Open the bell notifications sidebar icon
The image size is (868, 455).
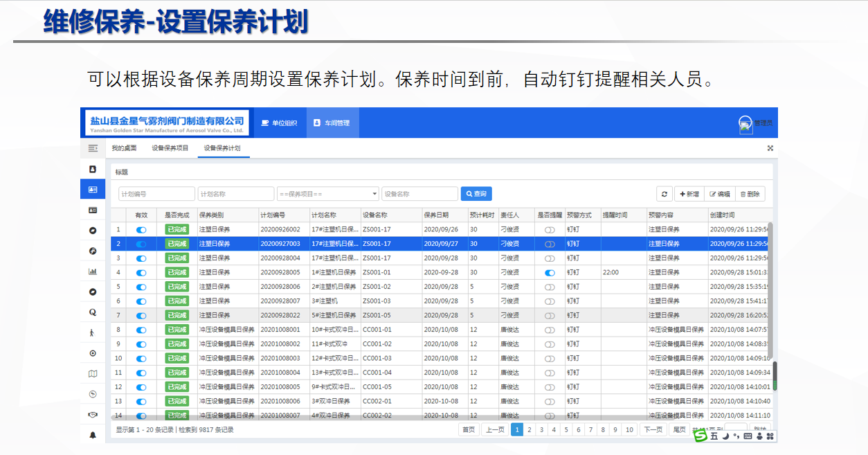(93, 435)
